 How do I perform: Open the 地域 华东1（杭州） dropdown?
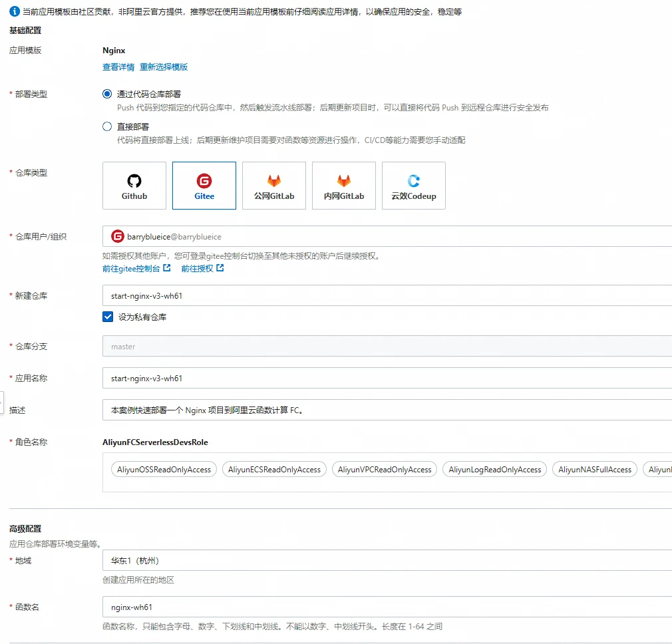pos(387,560)
